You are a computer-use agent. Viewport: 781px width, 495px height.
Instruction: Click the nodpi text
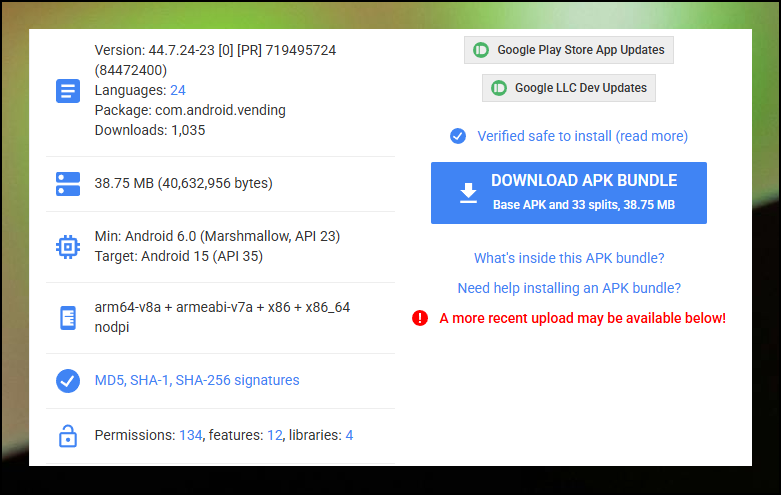click(x=112, y=327)
